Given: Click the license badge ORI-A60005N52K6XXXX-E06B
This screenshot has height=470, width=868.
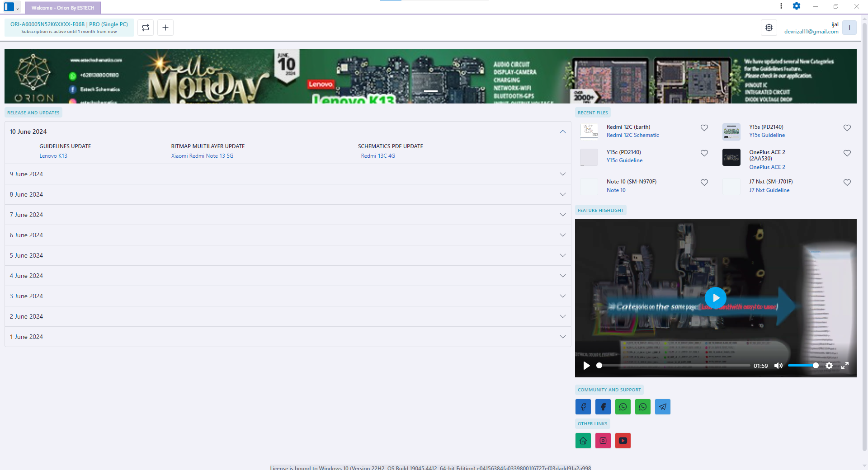Looking at the screenshot, I should [x=69, y=28].
